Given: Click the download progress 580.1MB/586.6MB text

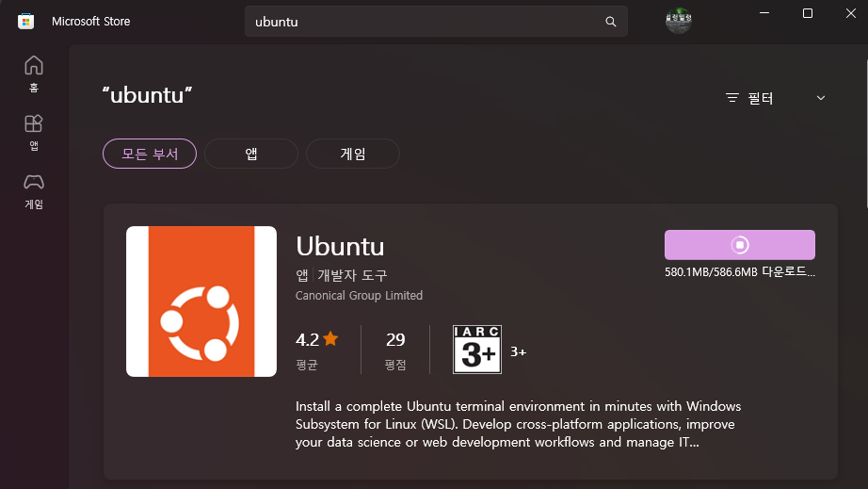Looking at the screenshot, I should [x=740, y=272].
